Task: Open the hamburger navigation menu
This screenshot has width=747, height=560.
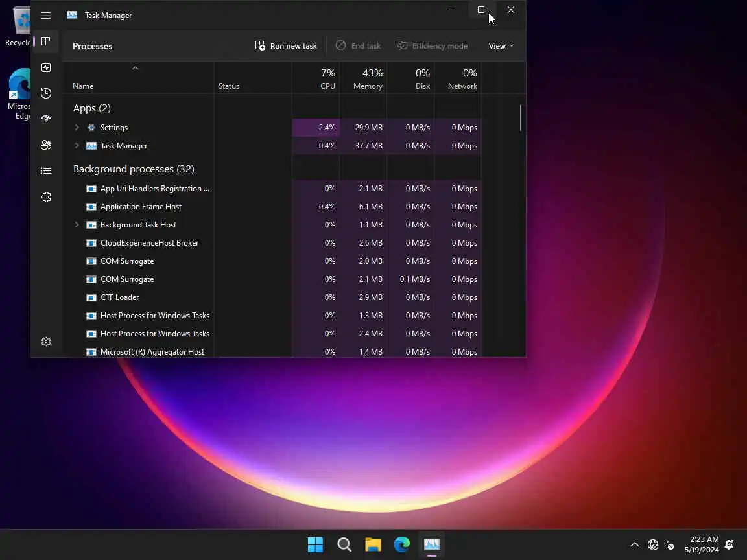Action: pyautogui.click(x=46, y=16)
